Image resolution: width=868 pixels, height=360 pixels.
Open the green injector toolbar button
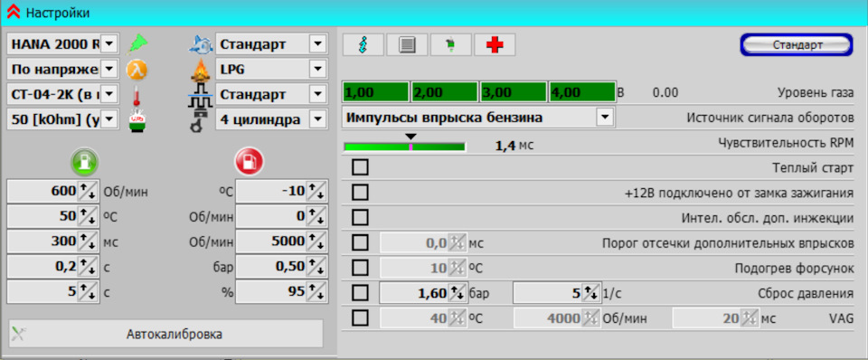(450, 45)
